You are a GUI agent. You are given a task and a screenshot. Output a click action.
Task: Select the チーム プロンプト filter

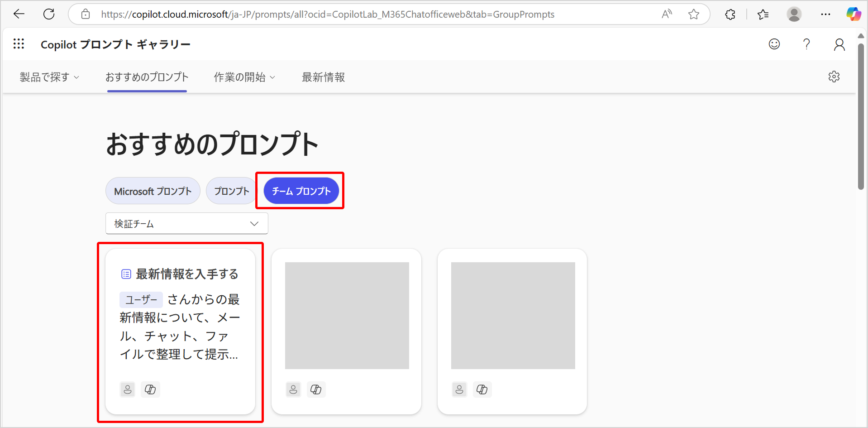coord(301,191)
